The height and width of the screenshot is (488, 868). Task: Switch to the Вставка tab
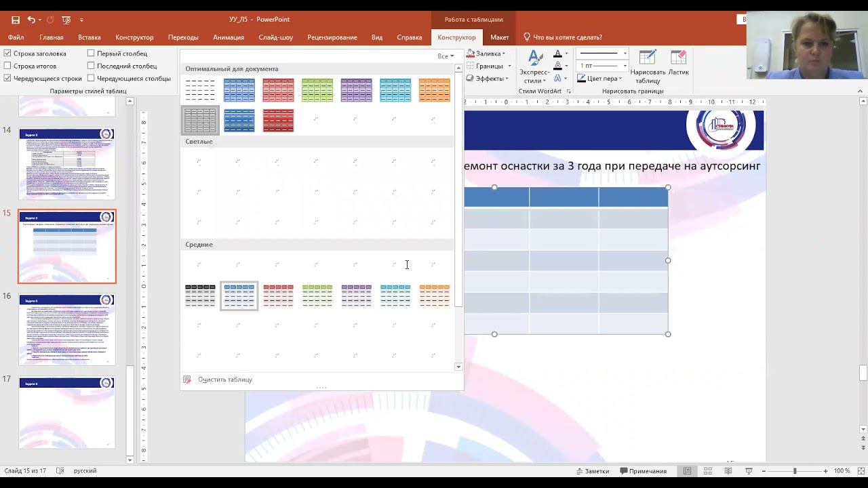[x=90, y=37]
